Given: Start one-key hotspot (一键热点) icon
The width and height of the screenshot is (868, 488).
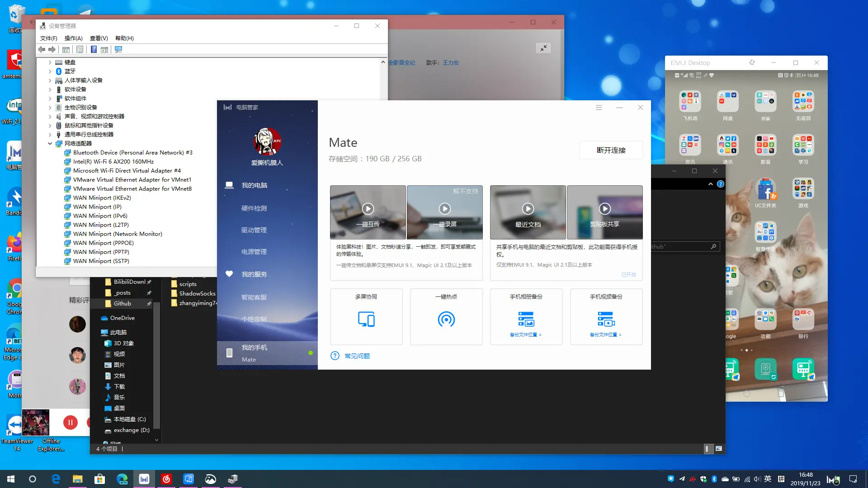Looking at the screenshot, I should pyautogui.click(x=446, y=319).
